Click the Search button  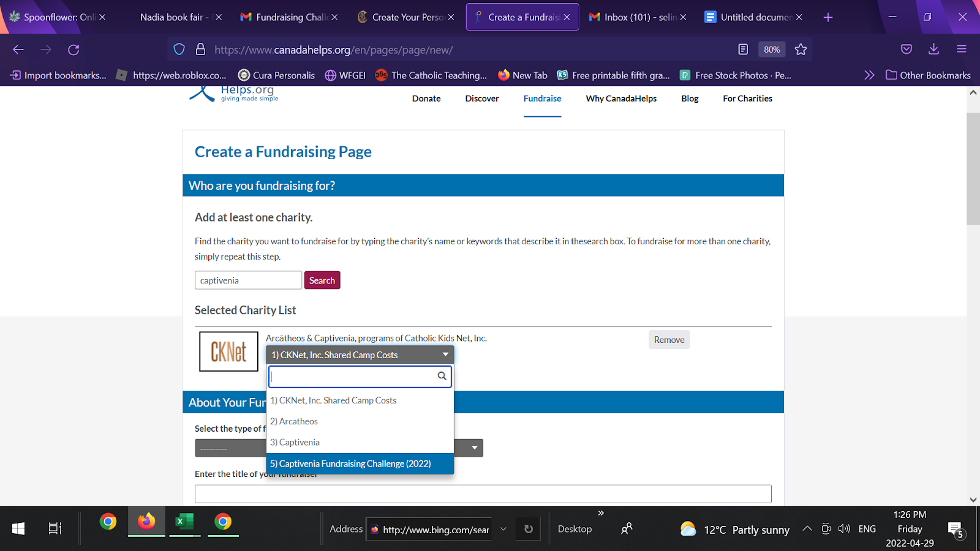[322, 280]
